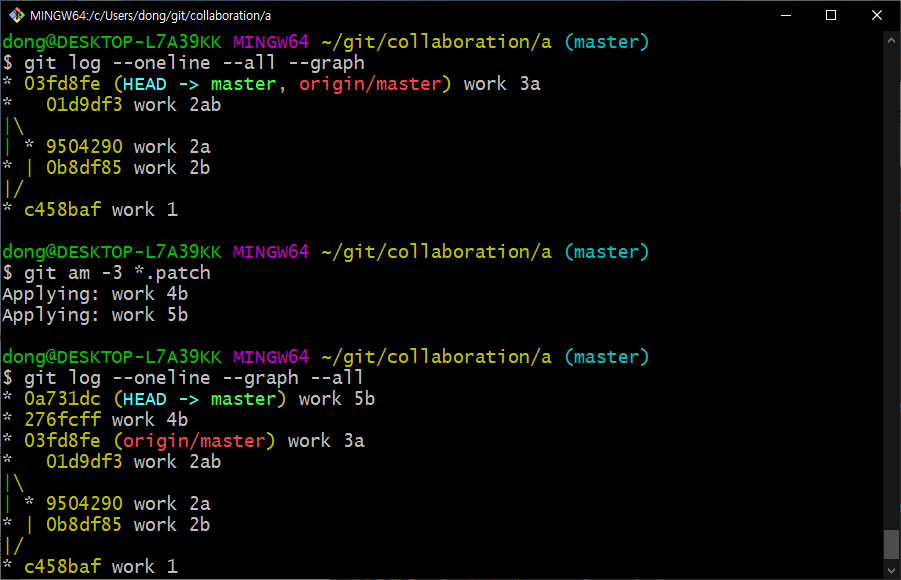Click 'work 3a' in the first log output
901x580 pixels.
(502, 84)
